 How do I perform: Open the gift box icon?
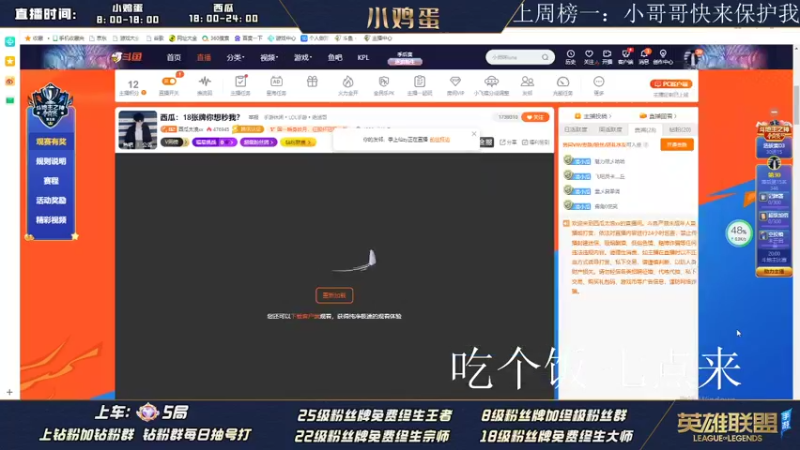[x=312, y=81]
